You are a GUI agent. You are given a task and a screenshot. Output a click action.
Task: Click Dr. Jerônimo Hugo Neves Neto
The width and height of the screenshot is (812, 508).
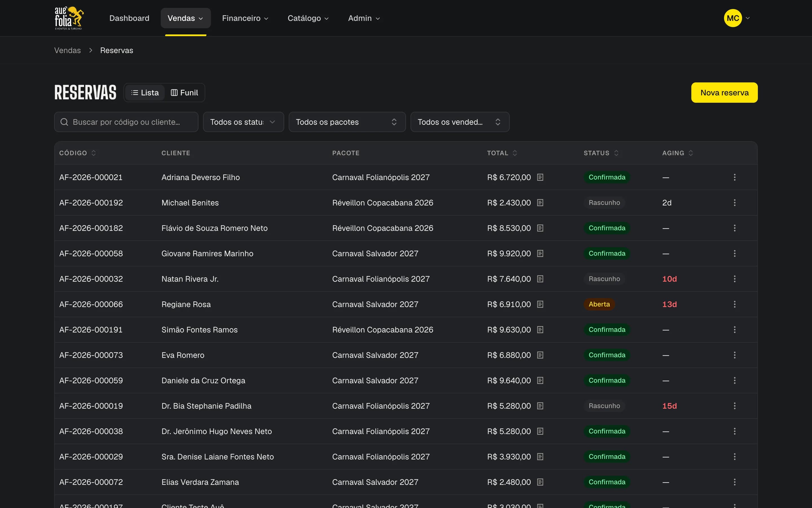pyautogui.click(x=217, y=431)
